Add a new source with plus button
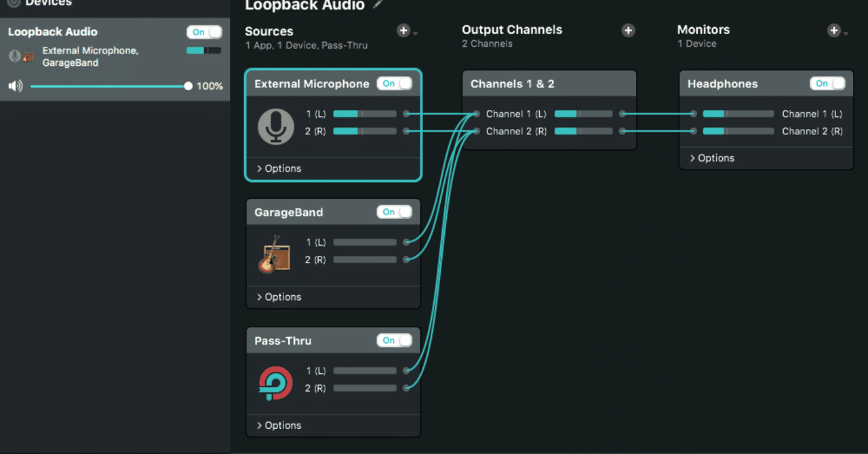 click(403, 31)
